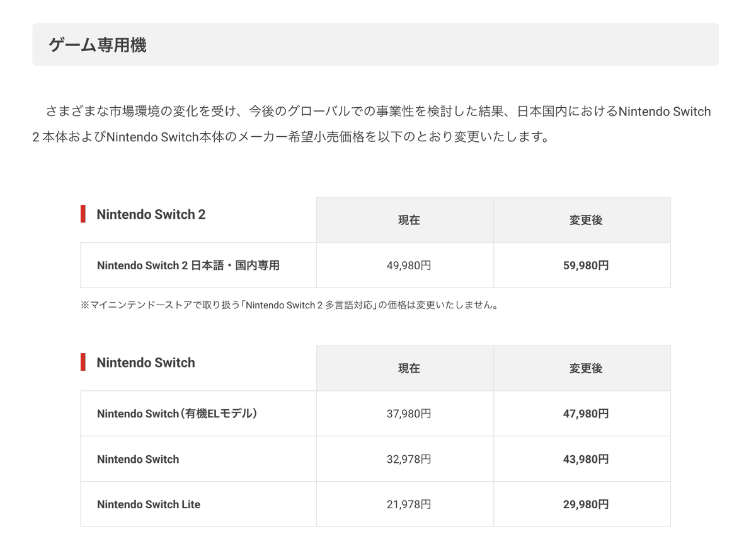Viewport: 756px width, 553px height.
Task: Select the footnote about 多言語対応 price
Action: coord(289,305)
